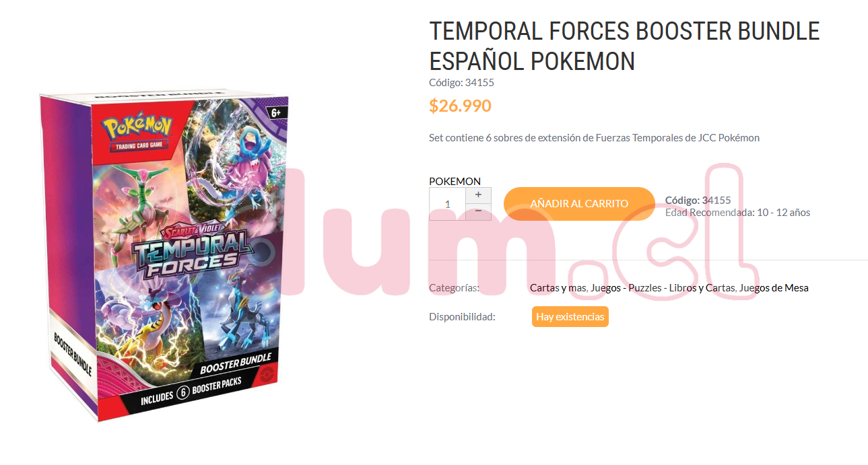Click the POKEMON label above quantity
Screen dimensions: 868x465
(455, 181)
